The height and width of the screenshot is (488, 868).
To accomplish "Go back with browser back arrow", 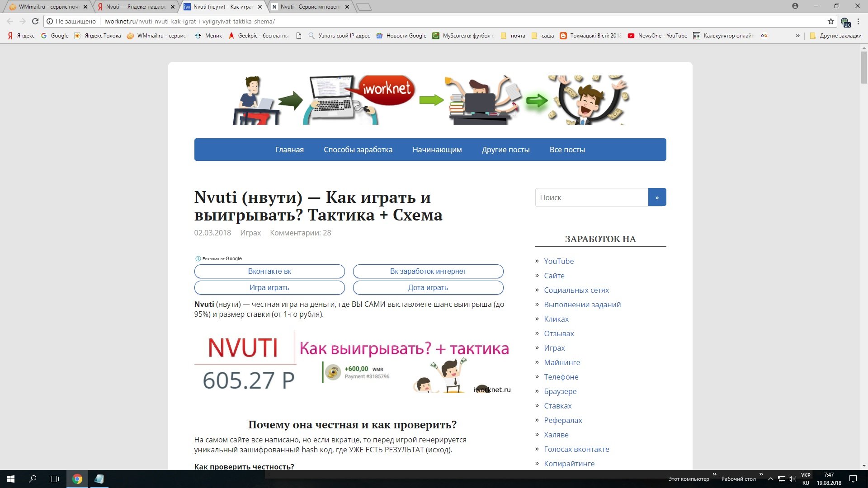I will [10, 21].
